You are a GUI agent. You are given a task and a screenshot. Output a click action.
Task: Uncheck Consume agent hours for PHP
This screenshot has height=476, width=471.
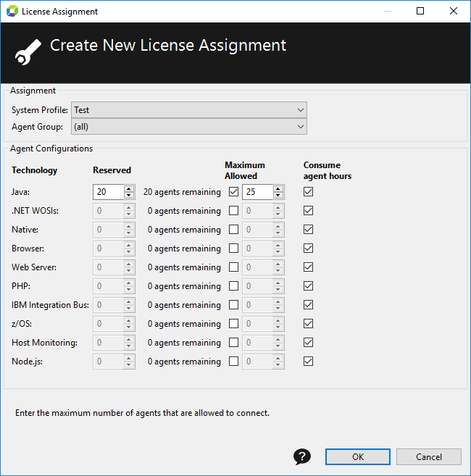click(x=308, y=286)
